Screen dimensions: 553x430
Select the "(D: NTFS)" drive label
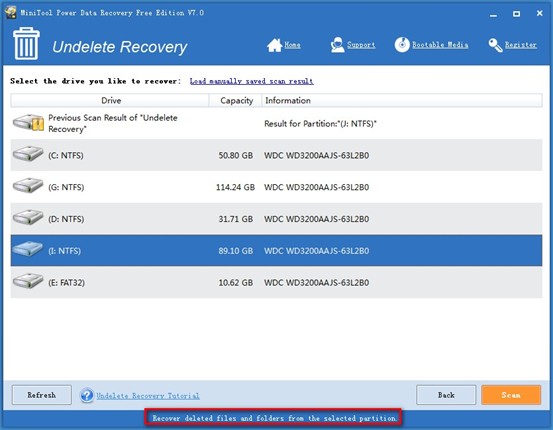(66, 219)
